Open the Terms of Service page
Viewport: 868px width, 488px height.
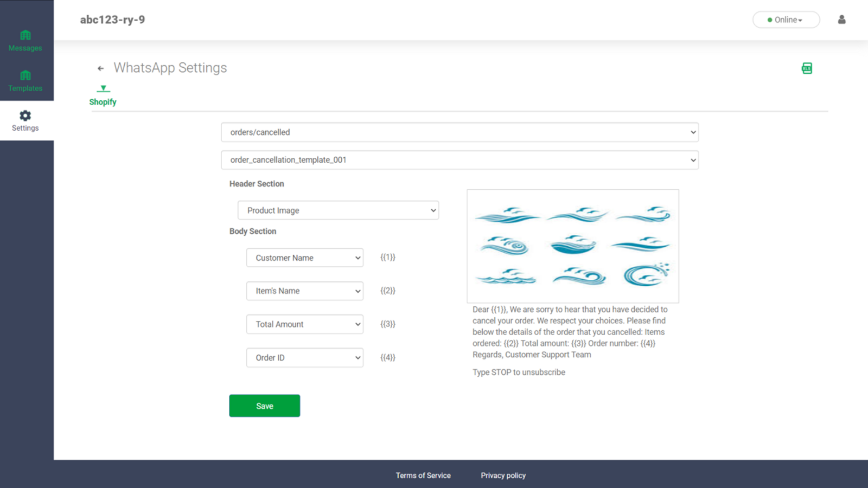tap(423, 475)
